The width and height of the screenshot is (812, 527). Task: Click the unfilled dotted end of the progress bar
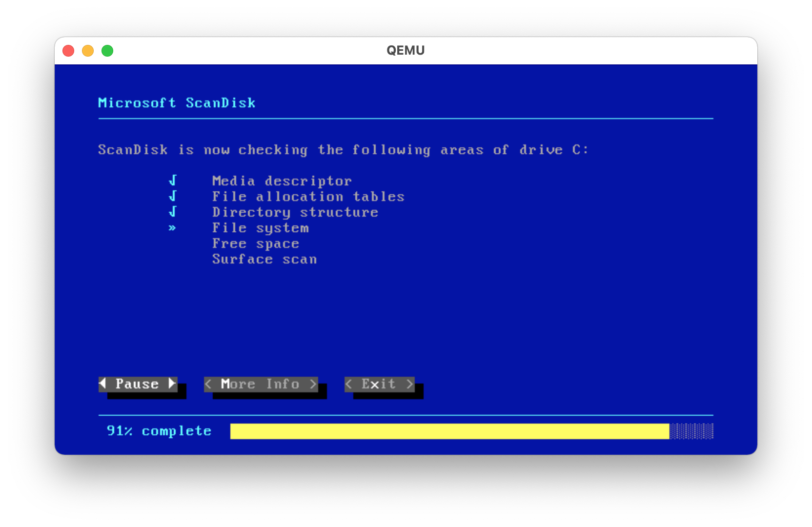[691, 431]
